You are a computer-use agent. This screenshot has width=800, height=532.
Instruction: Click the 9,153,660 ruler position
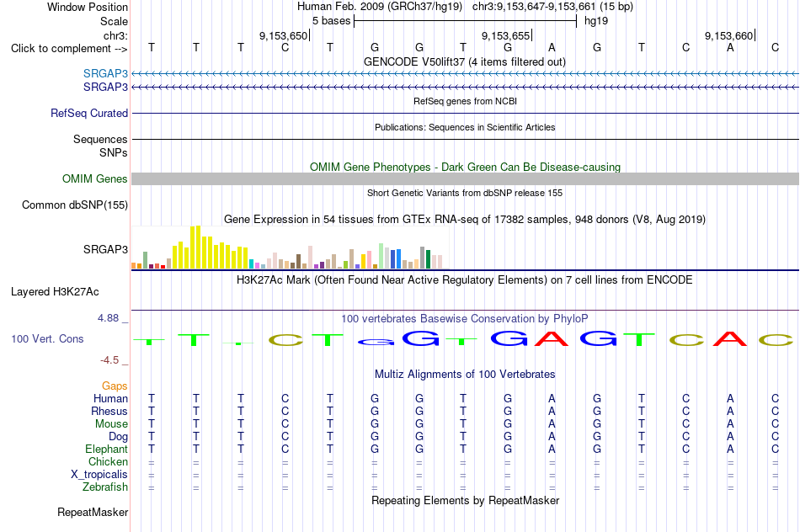point(729,35)
